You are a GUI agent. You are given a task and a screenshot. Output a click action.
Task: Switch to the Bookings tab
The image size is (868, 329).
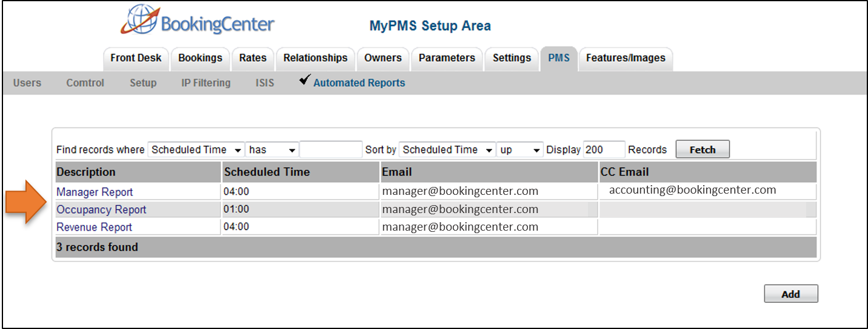(x=201, y=58)
